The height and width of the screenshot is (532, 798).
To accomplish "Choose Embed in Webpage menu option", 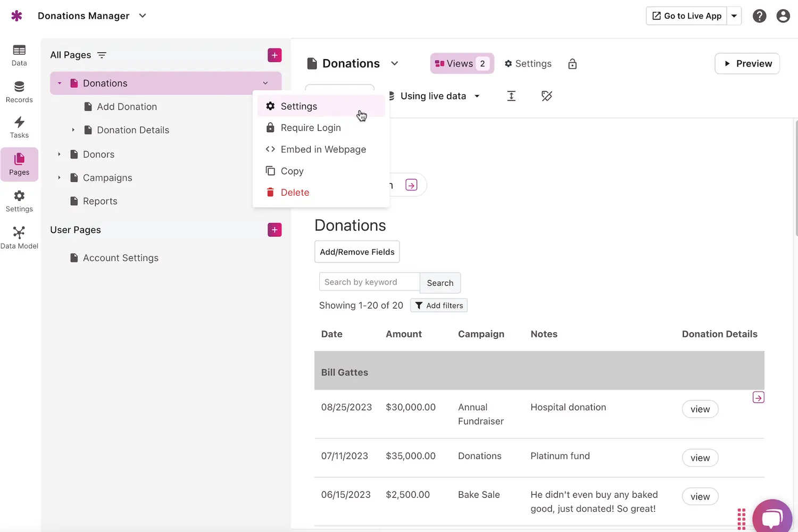I will tap(323, 149).
